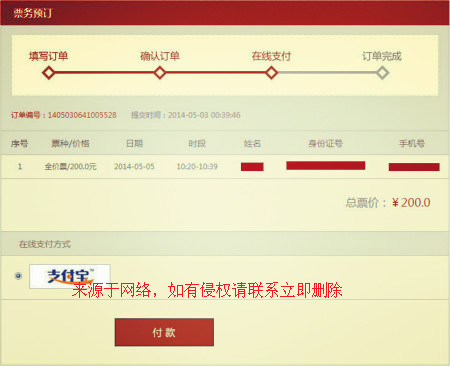Click the 填写订单 step label
The width and height of the screenshot is (450, 366).
[49, 56]
